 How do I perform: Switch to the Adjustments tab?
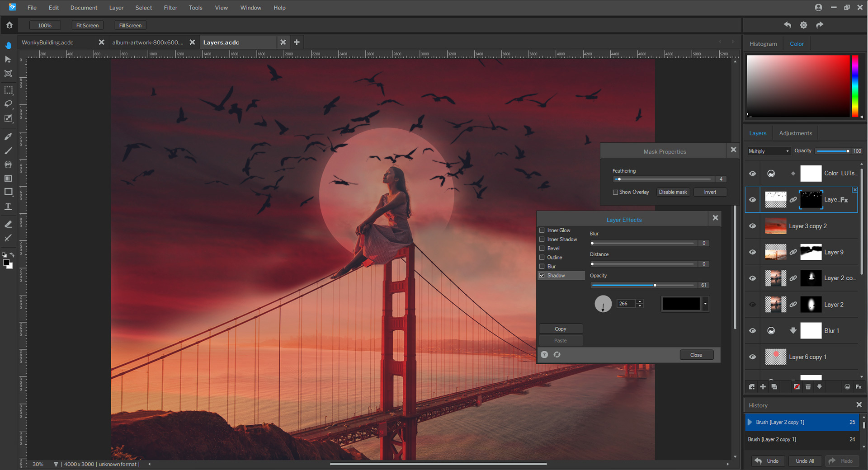pyautogui.click(x=795, y=133)
